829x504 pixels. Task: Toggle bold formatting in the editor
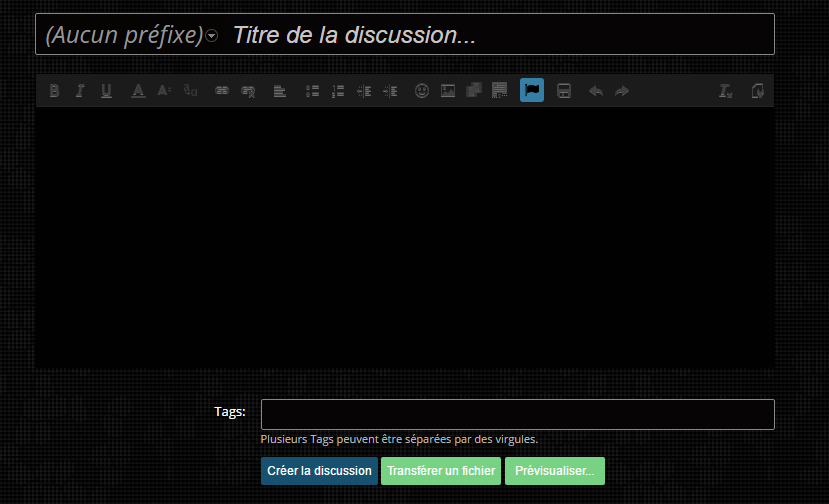[54, 91]
